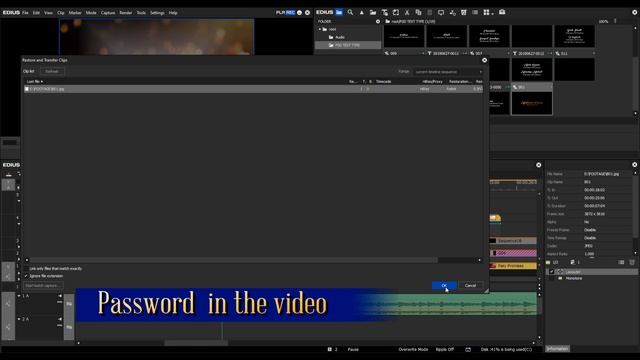The height and width of the screenshot is (360, 640).
Task: Click the move up folder arrow icon
Action: click(x=362, y=13)
